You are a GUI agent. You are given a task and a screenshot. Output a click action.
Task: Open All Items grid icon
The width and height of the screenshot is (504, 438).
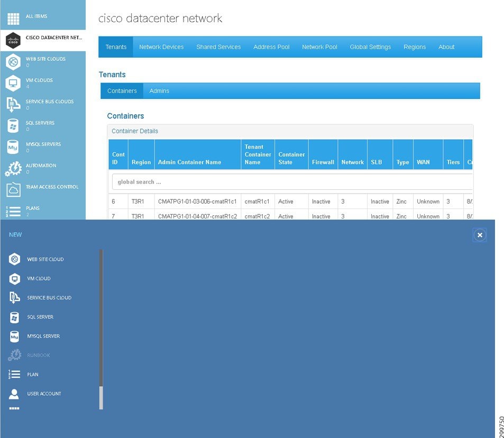click(13, 19)
